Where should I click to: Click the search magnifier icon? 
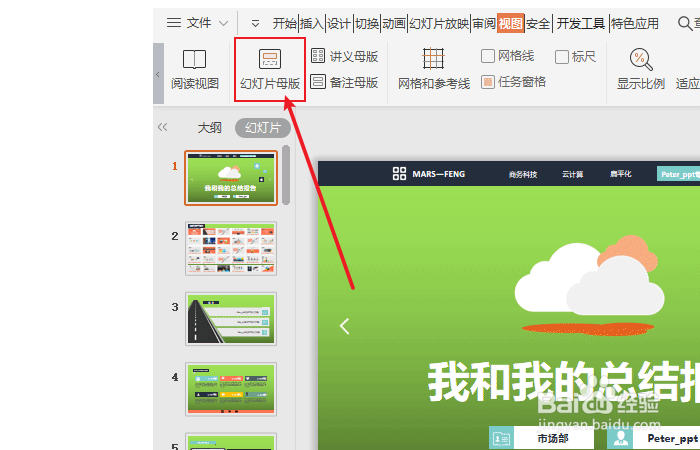click(685, 23)
